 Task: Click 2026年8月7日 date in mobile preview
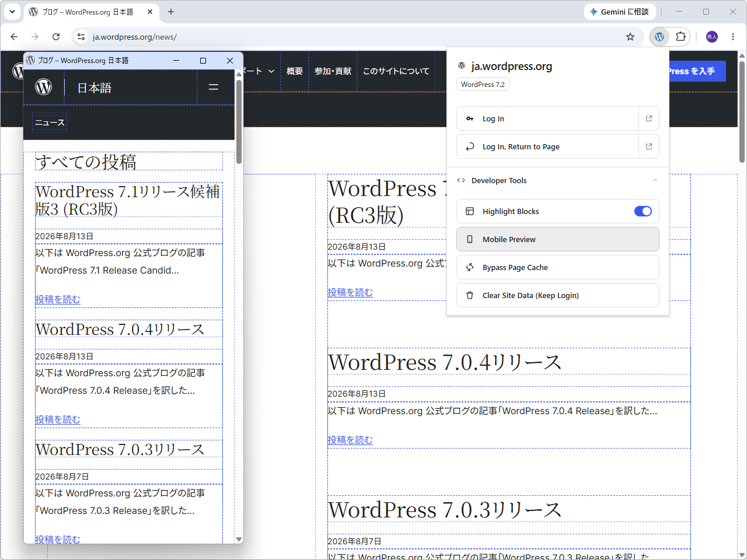pyautogui.click(x=62, y=477)
